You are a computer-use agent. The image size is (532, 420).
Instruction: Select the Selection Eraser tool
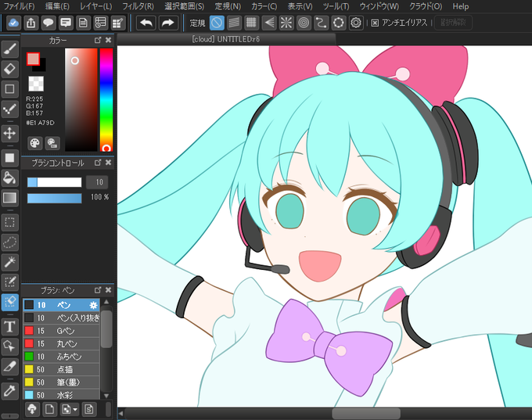click(x=9, y=302)
